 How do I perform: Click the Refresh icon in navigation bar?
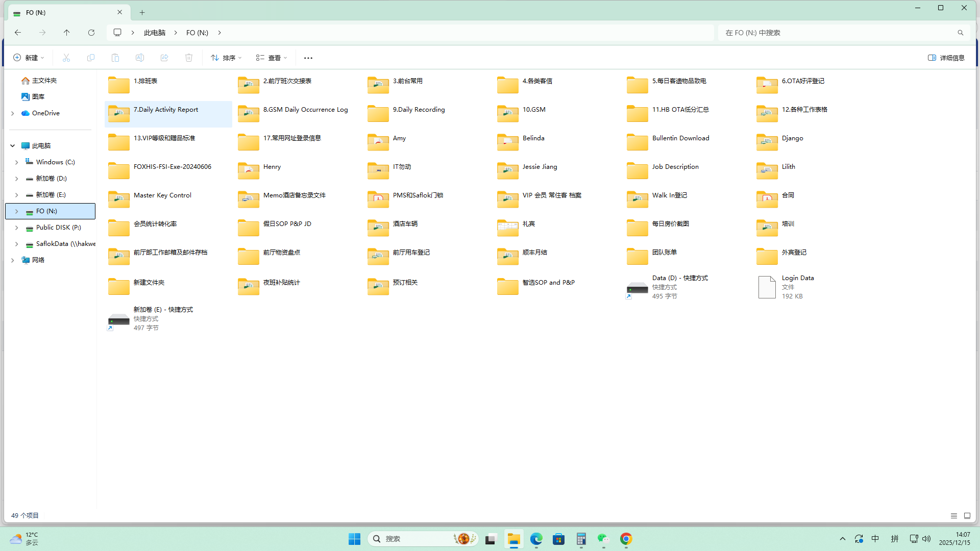coord(91,33)
